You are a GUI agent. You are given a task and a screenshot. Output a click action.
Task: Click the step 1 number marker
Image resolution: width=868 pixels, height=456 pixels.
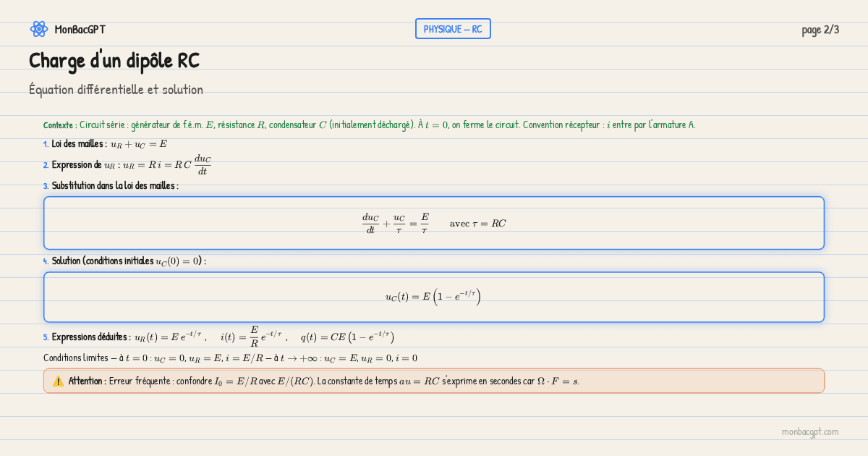coord(46,144)
